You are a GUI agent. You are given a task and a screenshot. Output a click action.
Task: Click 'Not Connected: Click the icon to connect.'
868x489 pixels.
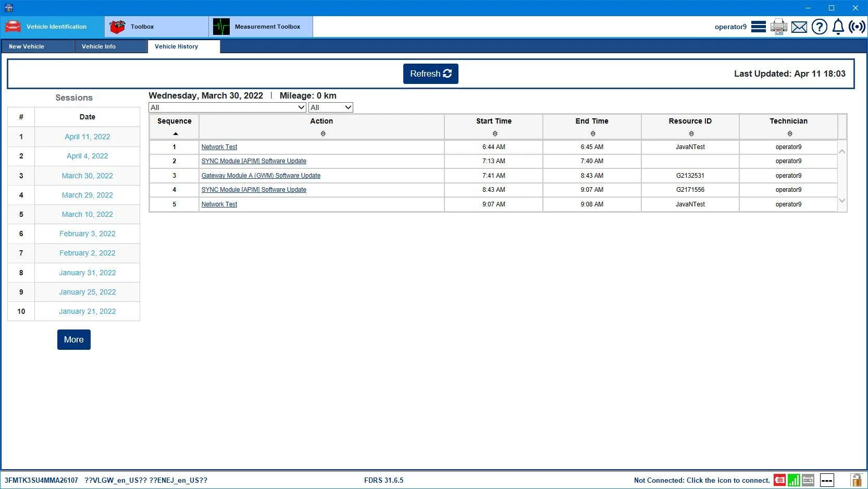click(x=702, y=480)
